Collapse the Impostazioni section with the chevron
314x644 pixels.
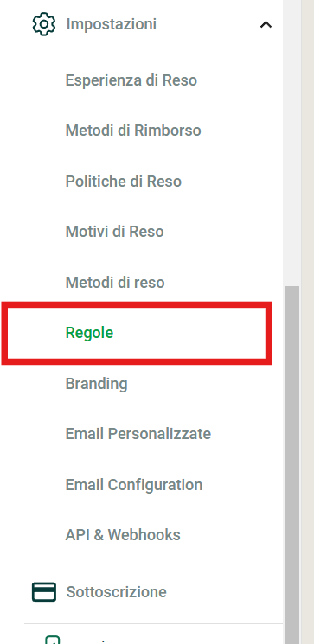pyautogui.click(x=266, y=25)
